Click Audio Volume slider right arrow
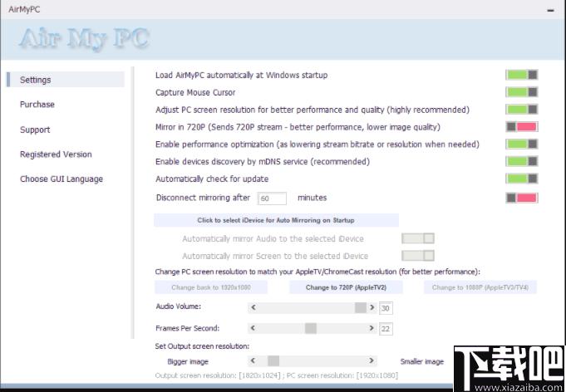Image resolution: width=566 pixels, height=392 pixels. pos(372,307)
